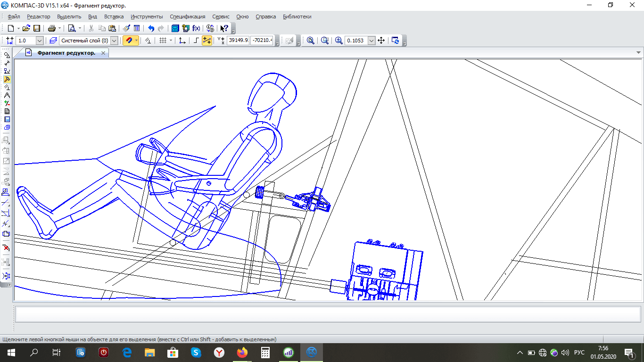
Task: Open the f(x) variables panel
Action: (196, 28)
